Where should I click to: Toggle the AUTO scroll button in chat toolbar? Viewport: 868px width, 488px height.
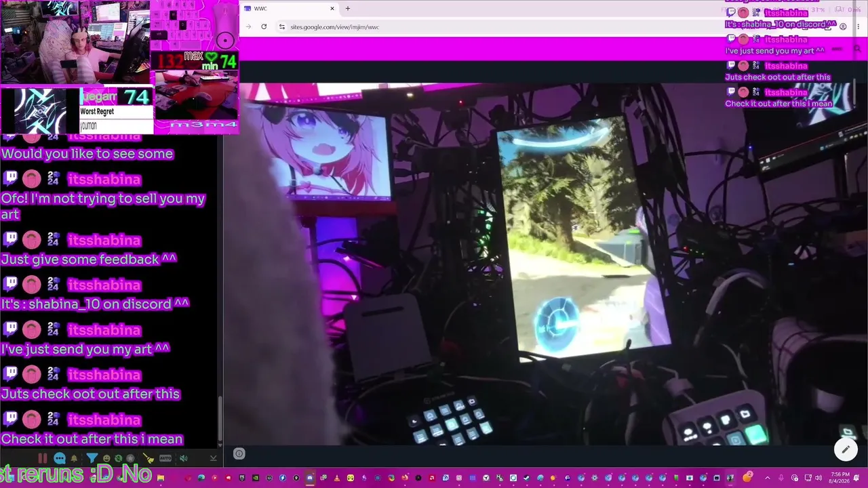pos(165,458)
